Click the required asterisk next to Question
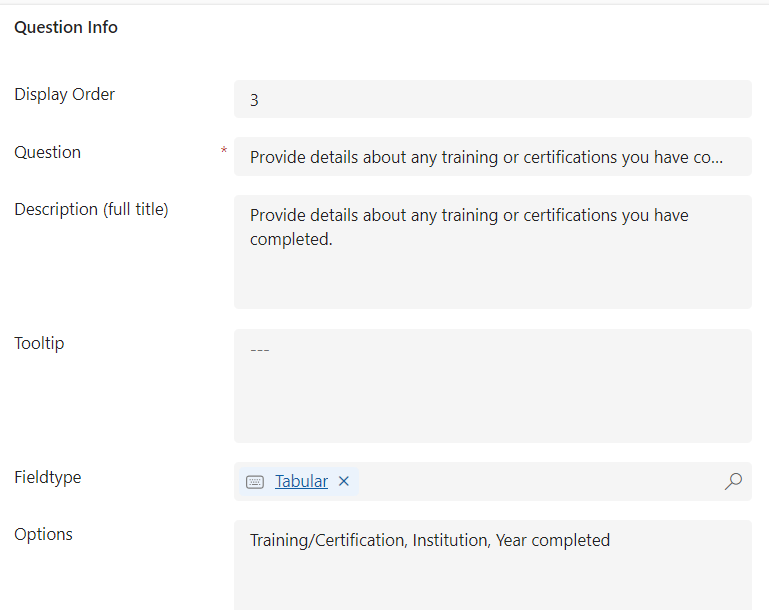Image resolution: width=769 pixels, height=610 pixels. pos(224,150)
